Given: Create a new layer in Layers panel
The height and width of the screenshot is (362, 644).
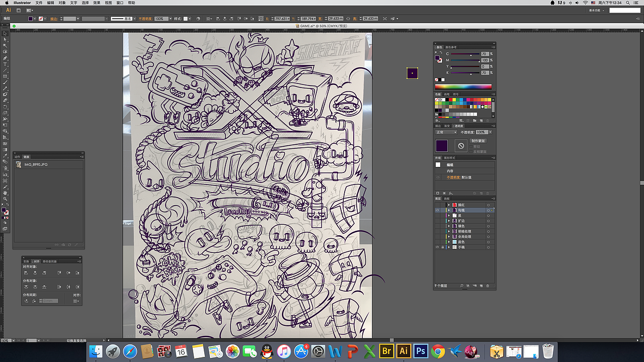Looking at the screenshot, I should 481,286.
